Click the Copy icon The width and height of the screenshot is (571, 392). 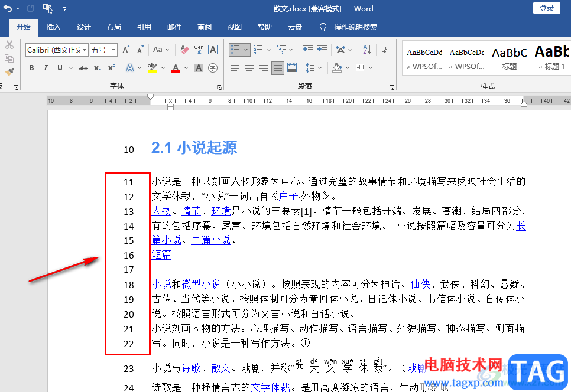click(9, 58)
